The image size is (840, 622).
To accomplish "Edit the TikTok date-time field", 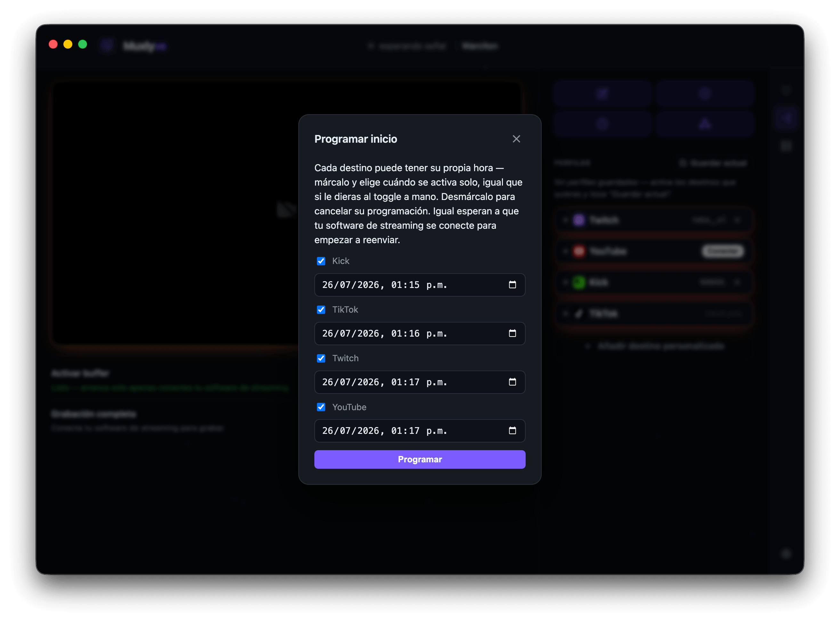I will pyautogui.click(x=420, y=333).
